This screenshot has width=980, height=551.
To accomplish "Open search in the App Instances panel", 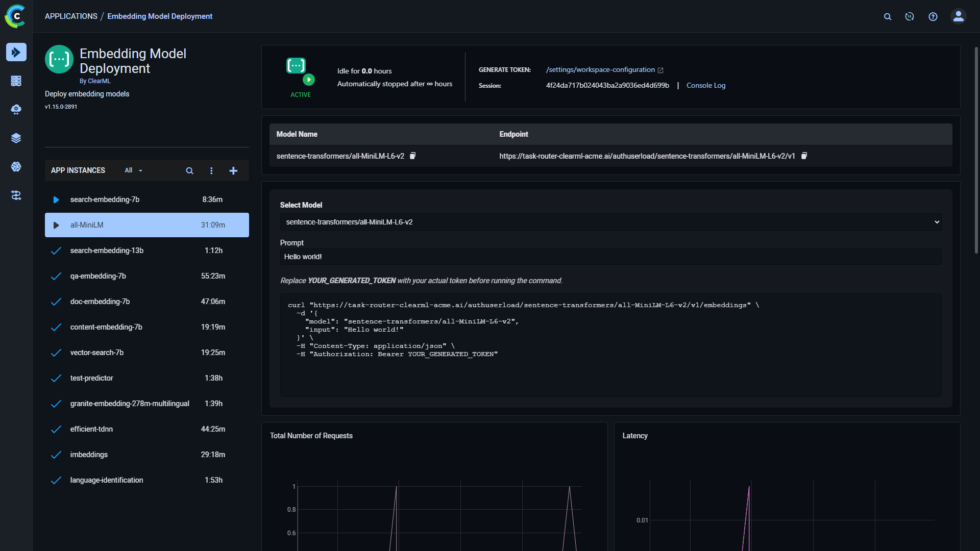I will [189, 170].
